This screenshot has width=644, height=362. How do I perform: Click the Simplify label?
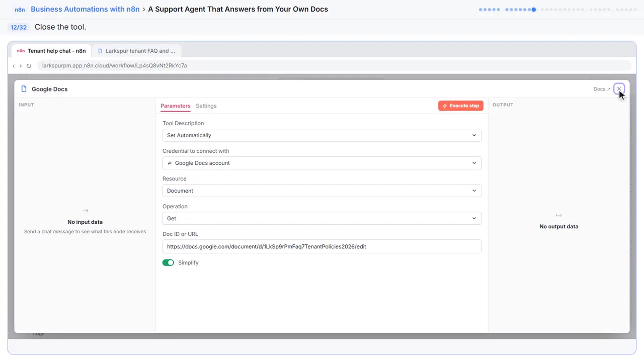188,262
